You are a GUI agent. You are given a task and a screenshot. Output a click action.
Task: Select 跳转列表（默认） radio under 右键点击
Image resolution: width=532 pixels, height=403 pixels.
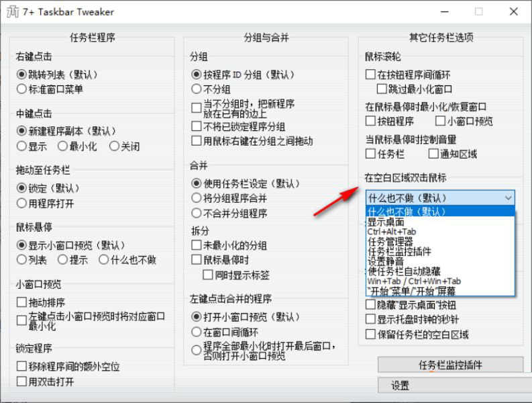pos(21,75)
